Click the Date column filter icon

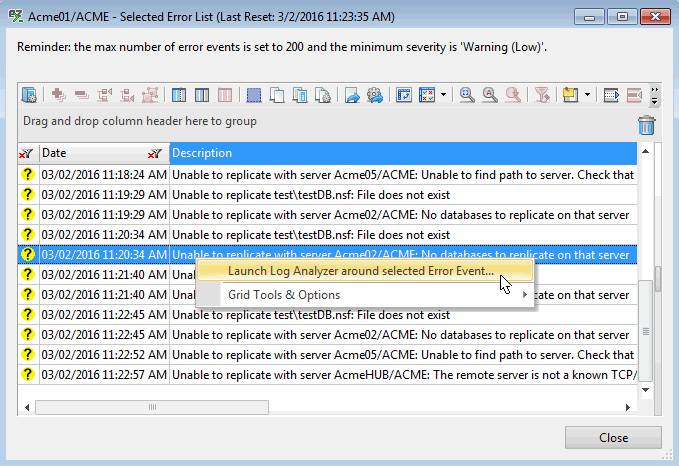click(155, 153)
